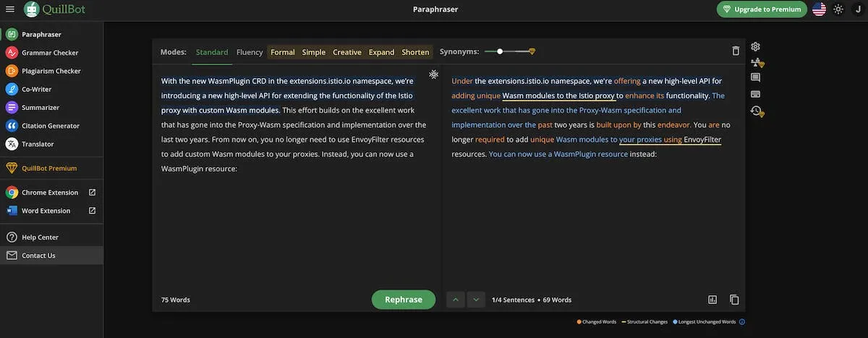Delete text using the trash can icon
Screen dimensions: 868x338
[x=736, y=51]
